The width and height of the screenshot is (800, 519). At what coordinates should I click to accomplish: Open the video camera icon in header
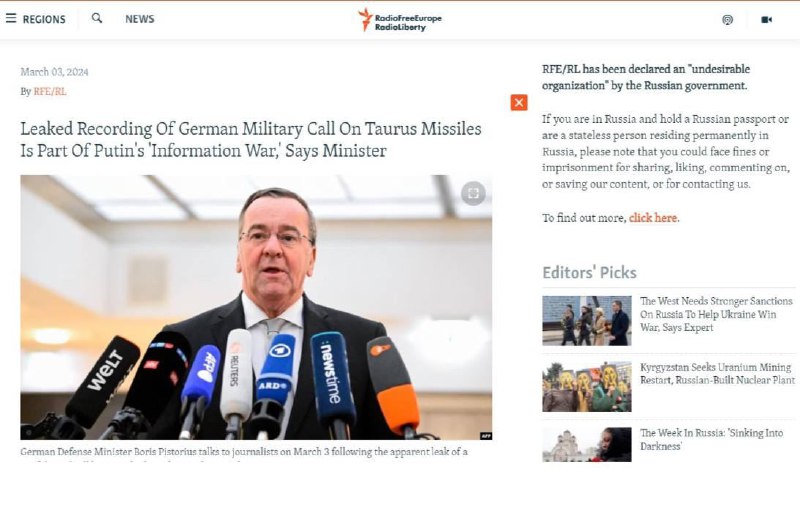[x=766, y=19]
